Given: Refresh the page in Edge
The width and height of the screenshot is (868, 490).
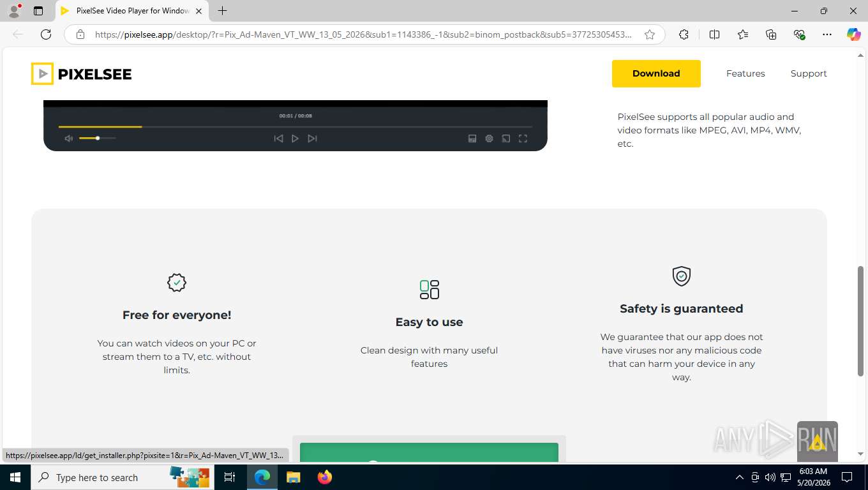Looking at the screenshot, I should (46, 34).
